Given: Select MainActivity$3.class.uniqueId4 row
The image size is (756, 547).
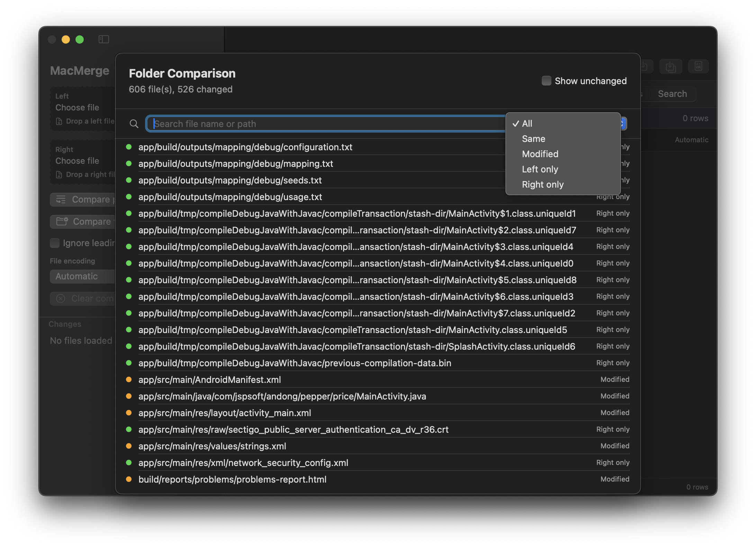Looking at the screenshot, I should pyautogui.click(x=378, y=246).
